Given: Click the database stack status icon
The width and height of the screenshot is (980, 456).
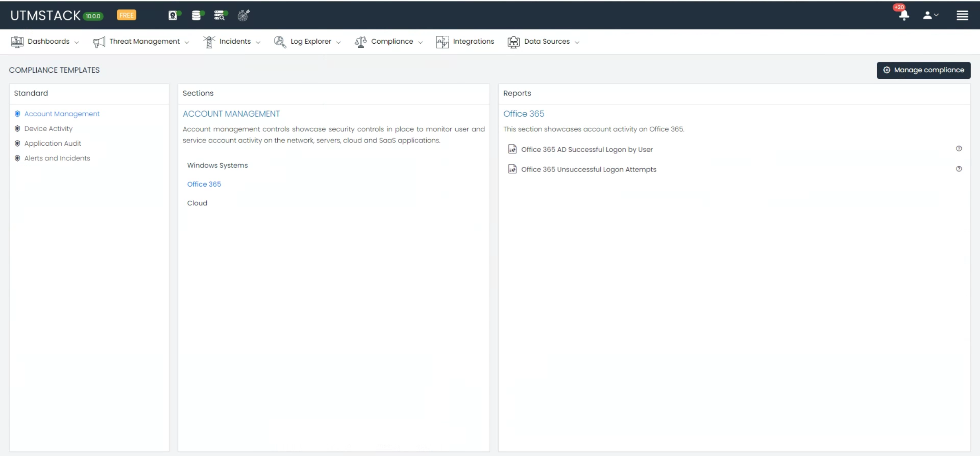Looking at the screenshot, I should point(197,16).
